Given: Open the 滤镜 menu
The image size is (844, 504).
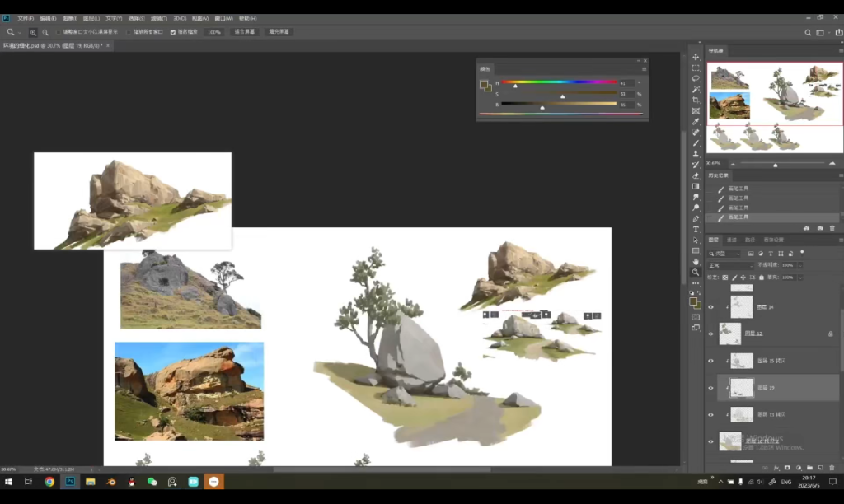Looking at the screenshot, I should 158,17.
